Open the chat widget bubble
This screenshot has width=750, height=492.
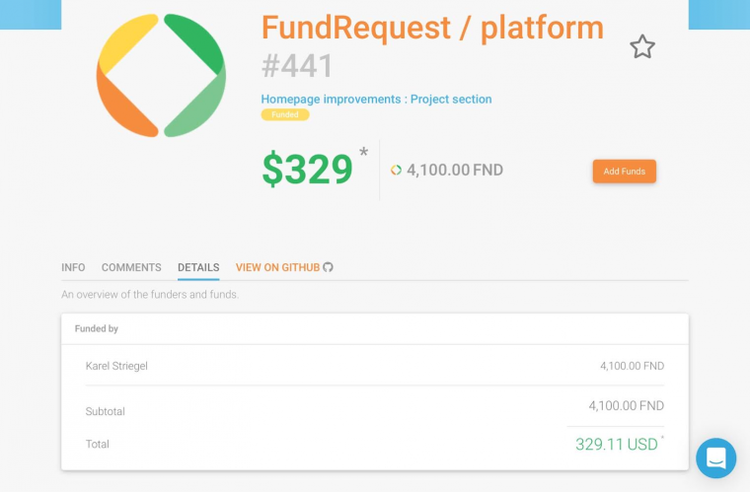coord(716,458)
